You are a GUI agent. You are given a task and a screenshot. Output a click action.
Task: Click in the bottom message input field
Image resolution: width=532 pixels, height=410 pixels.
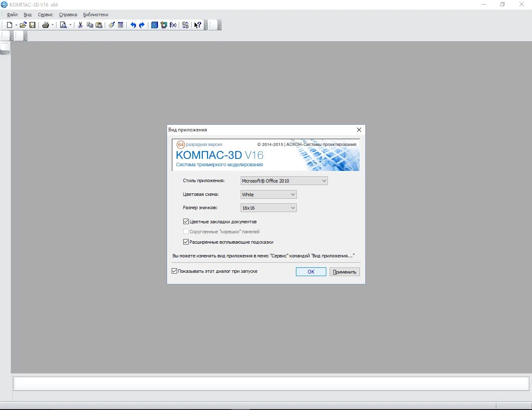[x=271, y=383]
